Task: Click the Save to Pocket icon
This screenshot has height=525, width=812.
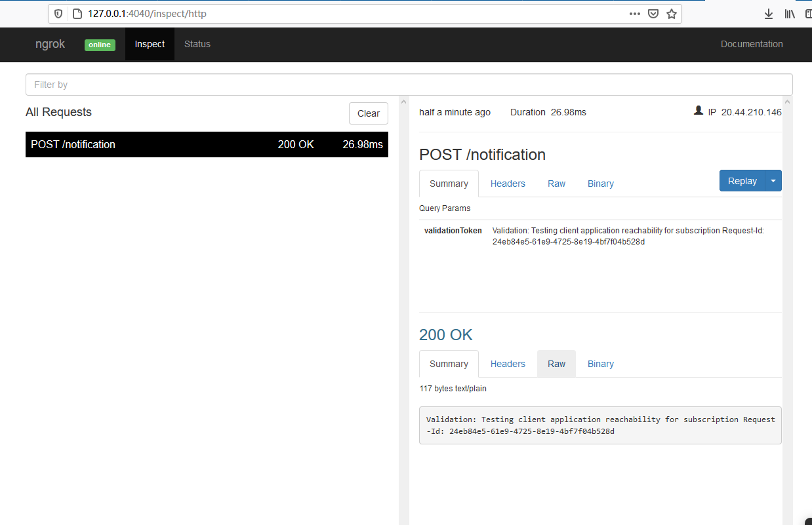Action: pos(653,14)
